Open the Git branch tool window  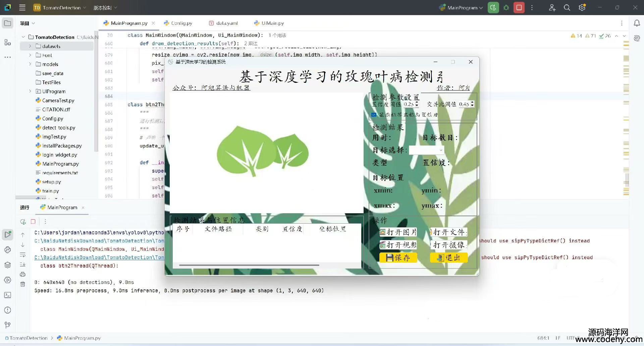7,325
